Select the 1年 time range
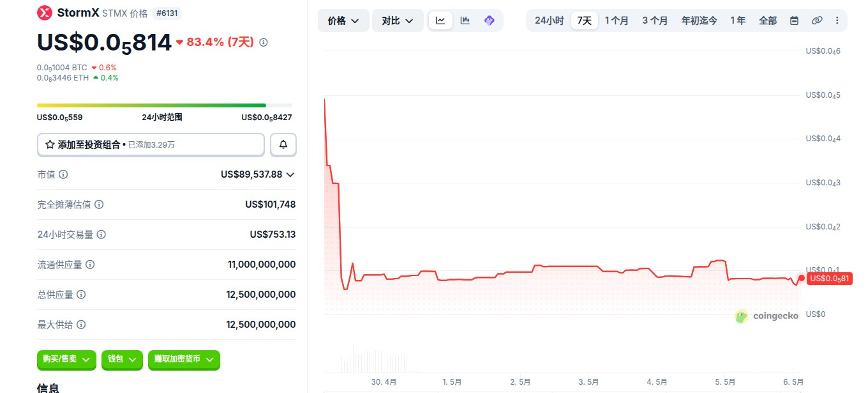868x393 pixels. tap(738, 20)
